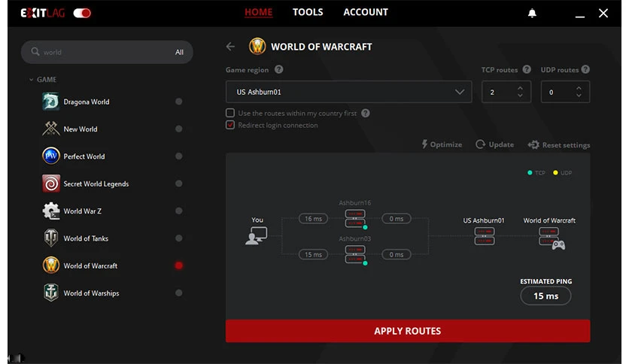Toggle Perfect World status indicator
Viewport: 629px width, 364px height.
coord(179,156)
